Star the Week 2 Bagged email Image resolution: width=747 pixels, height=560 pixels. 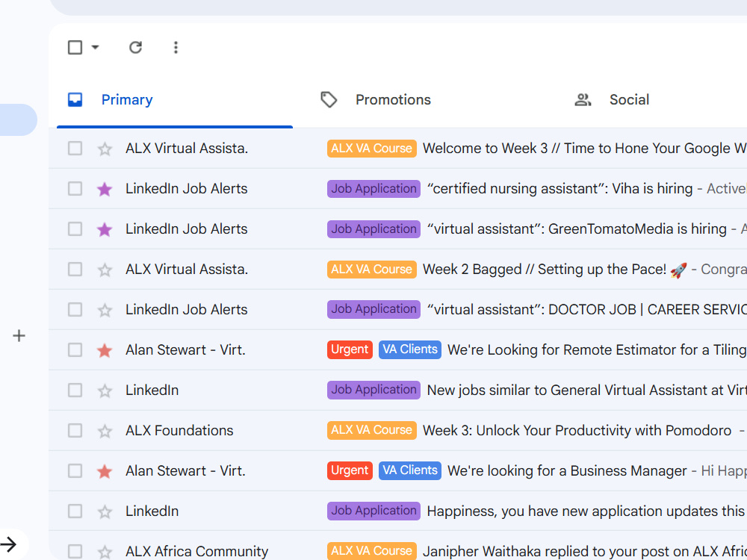[105, 270]
